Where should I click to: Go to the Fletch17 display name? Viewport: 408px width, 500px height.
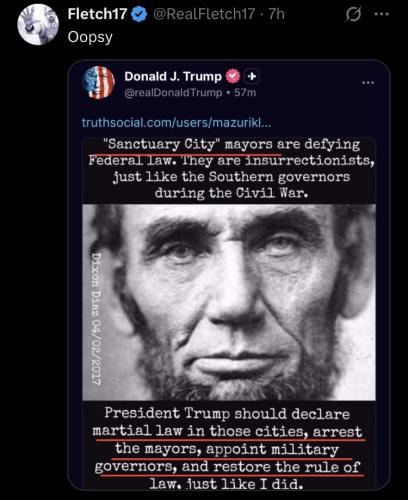pyautogui.click(x=97, y=14)
